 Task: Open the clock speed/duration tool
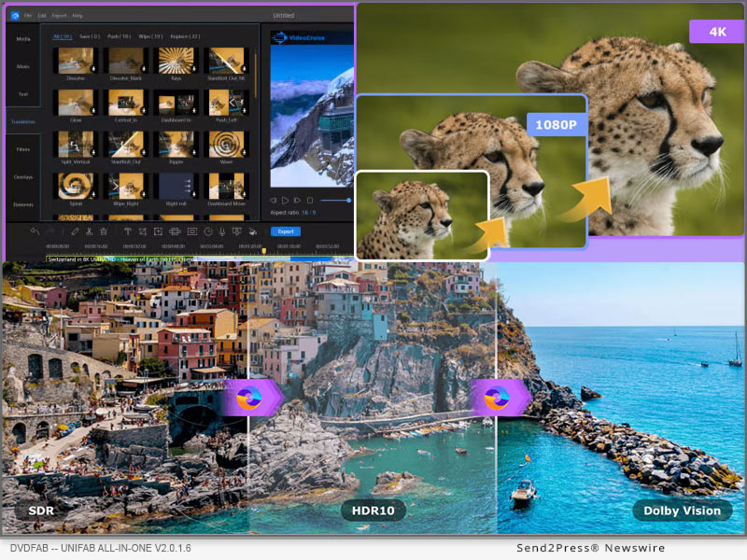(208, 231)
